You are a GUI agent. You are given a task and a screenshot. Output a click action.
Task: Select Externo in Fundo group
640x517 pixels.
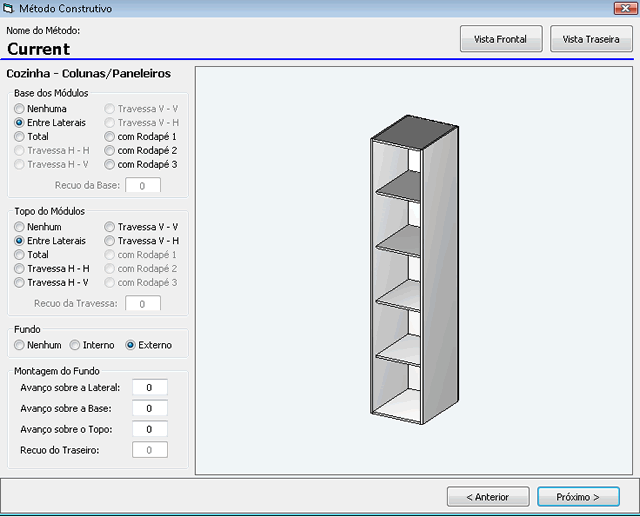pos(149,345)
